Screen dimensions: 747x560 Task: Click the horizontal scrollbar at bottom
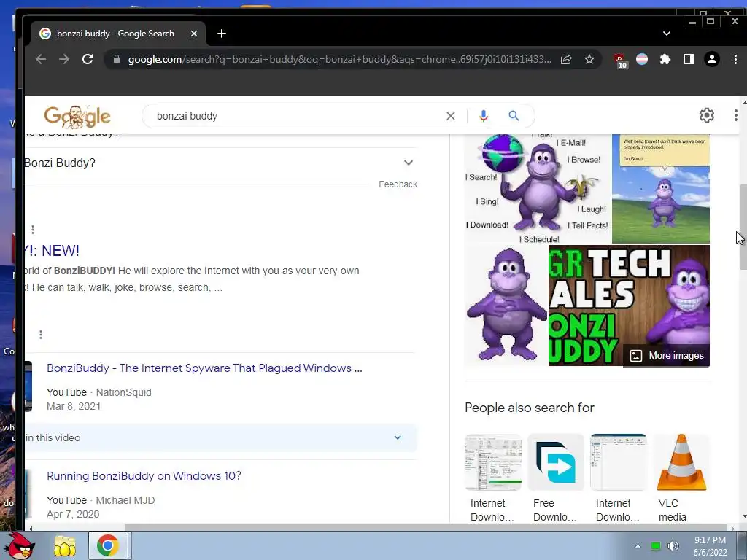click(426, 528)
